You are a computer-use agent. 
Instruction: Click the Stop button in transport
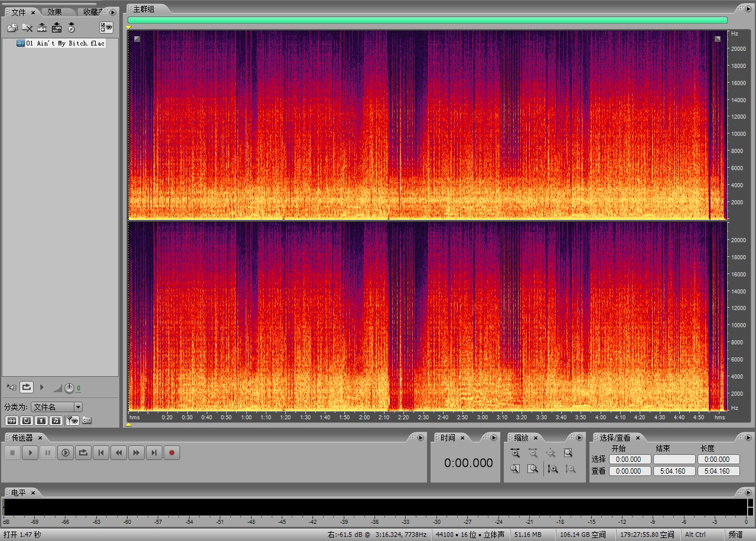coord(12,453)
